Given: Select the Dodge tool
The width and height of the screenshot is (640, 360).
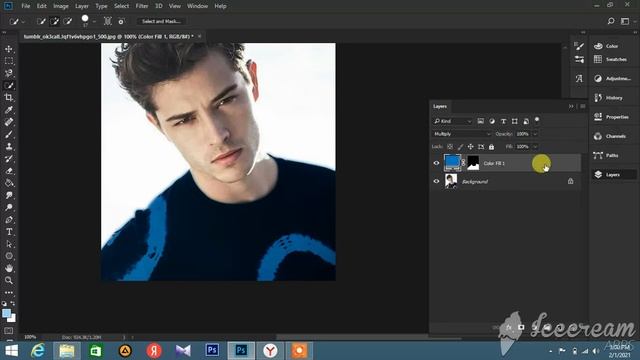Looking at the screenshot, I should (9, 207).
